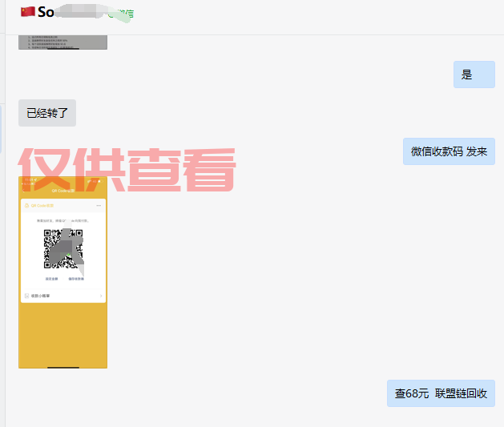Select the message 微信收款码 发来
The width and height of the screenshot is (504, 427).
click(x=449, y=151)
